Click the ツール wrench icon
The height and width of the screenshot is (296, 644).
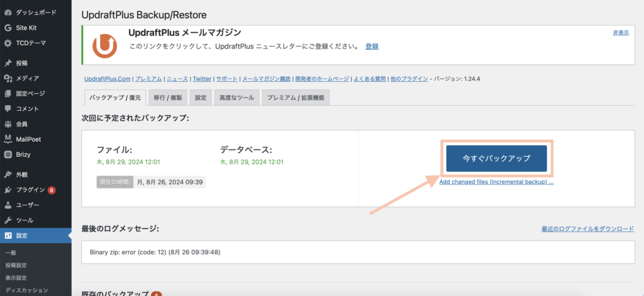pyautogui.click(x=8, y=220)
